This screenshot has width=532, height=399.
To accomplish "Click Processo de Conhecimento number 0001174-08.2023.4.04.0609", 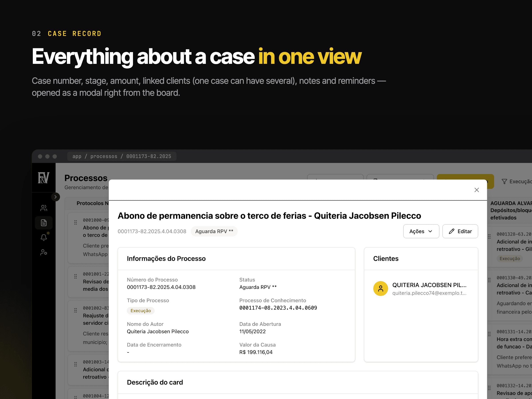I will tap(278, 308).
